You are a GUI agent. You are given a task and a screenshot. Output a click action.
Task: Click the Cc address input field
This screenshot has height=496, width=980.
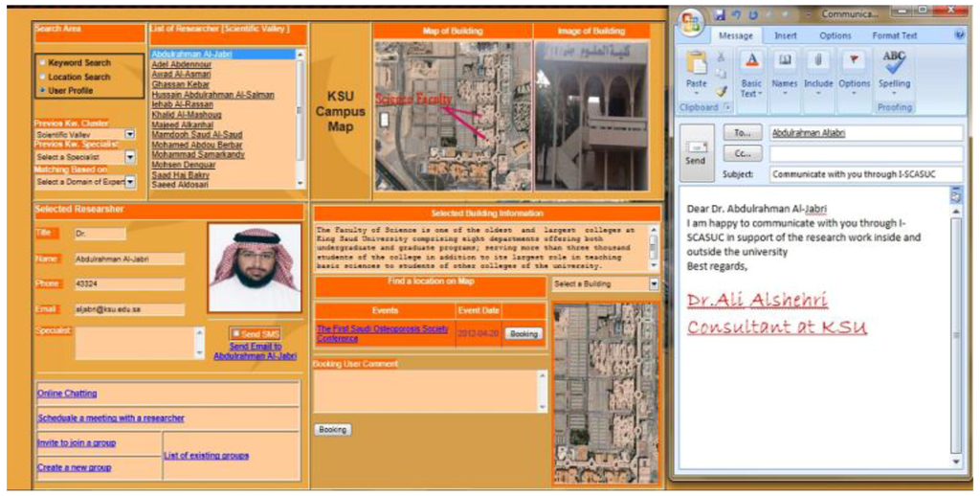[866, 154]
